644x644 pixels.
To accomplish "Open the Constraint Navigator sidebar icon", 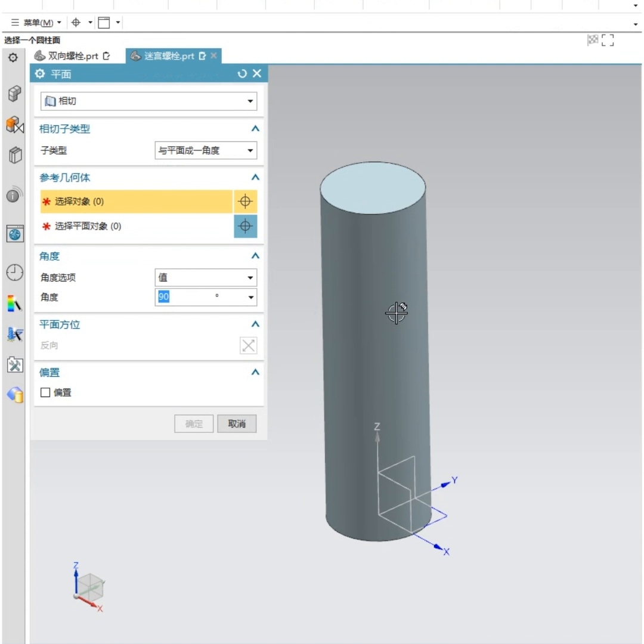I will [15, 125].
